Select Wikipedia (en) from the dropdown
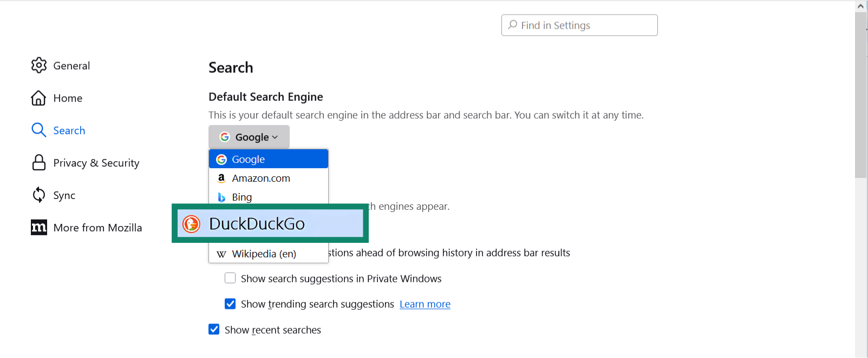This screenshot has width=868, height=358. (264, 254)
